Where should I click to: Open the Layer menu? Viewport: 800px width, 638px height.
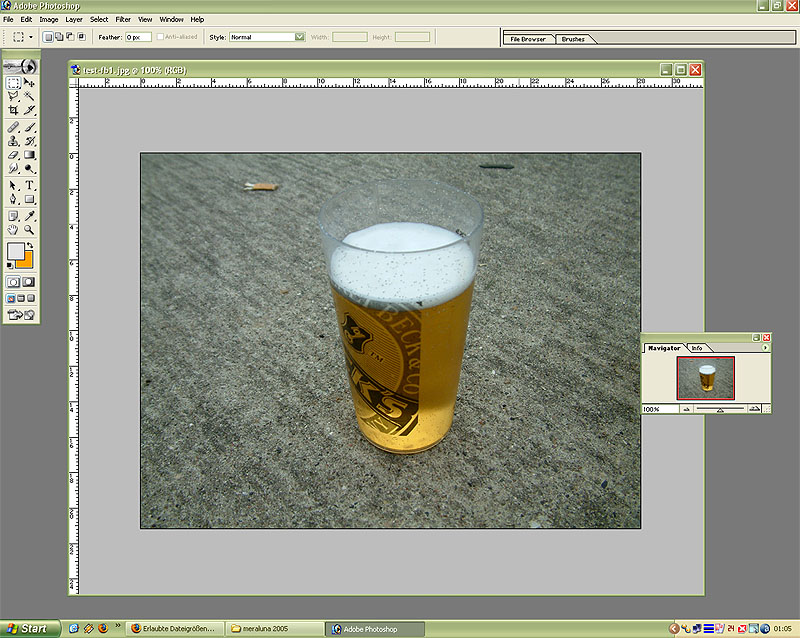74,19
